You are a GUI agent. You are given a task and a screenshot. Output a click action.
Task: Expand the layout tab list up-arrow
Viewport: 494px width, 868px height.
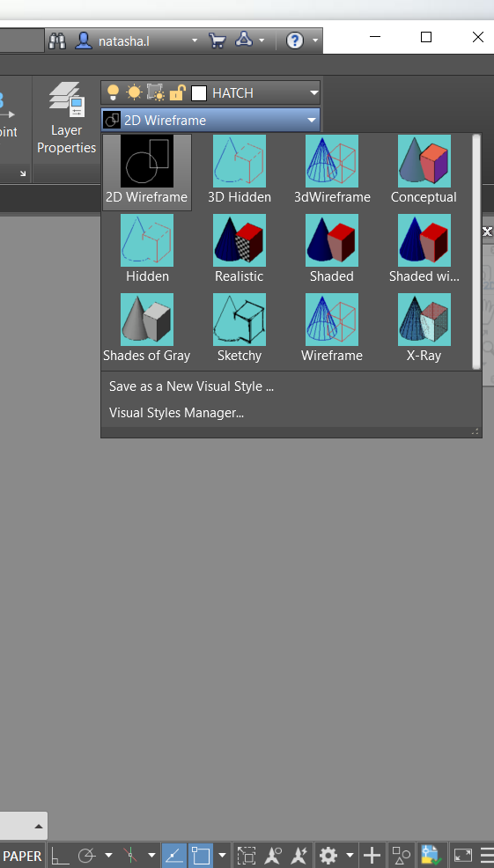(x=38, y=827)
